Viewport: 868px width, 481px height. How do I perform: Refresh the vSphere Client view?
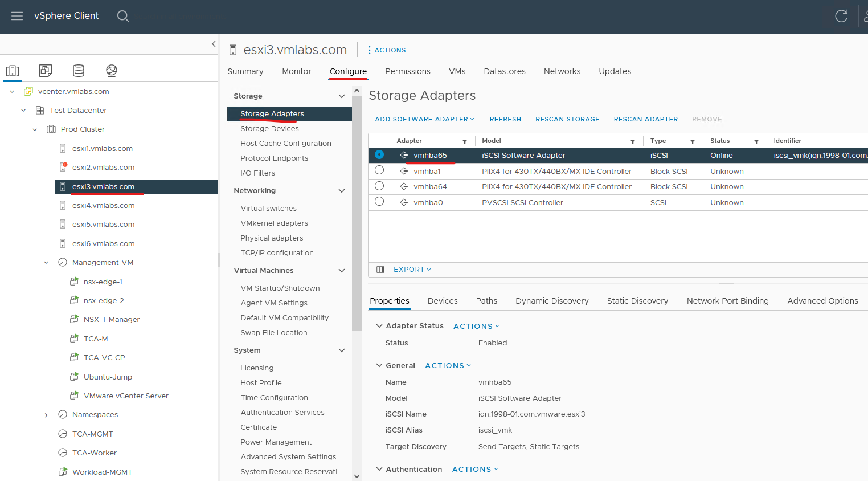(x=841, y=16)
